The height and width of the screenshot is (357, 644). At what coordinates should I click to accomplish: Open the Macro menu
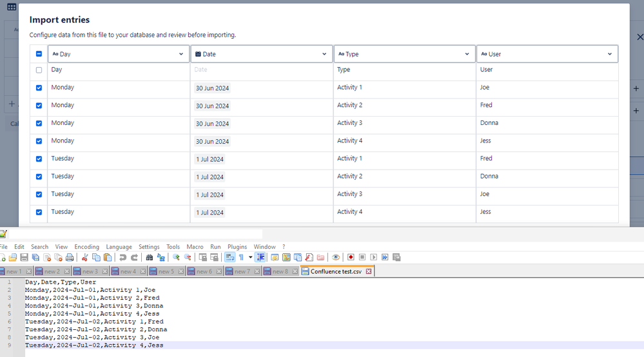195,247
